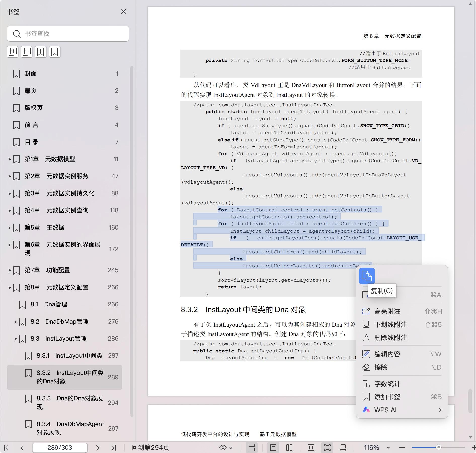Go to the next page
The image size is (476, 453).
point(98,448)
